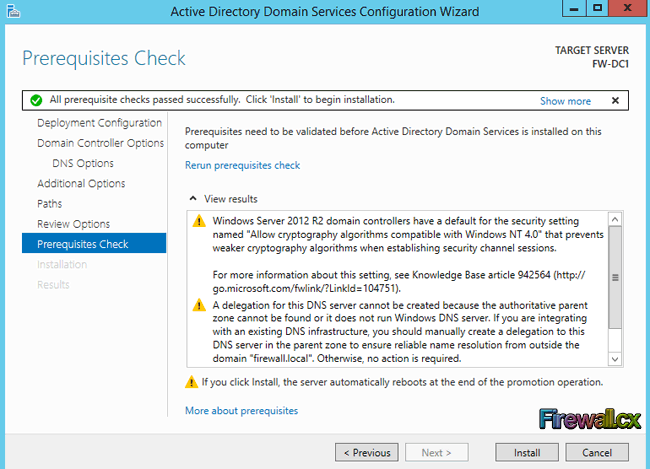Click the FW-DC1 target server name
The image size is (650, 469).
point(610,64)
